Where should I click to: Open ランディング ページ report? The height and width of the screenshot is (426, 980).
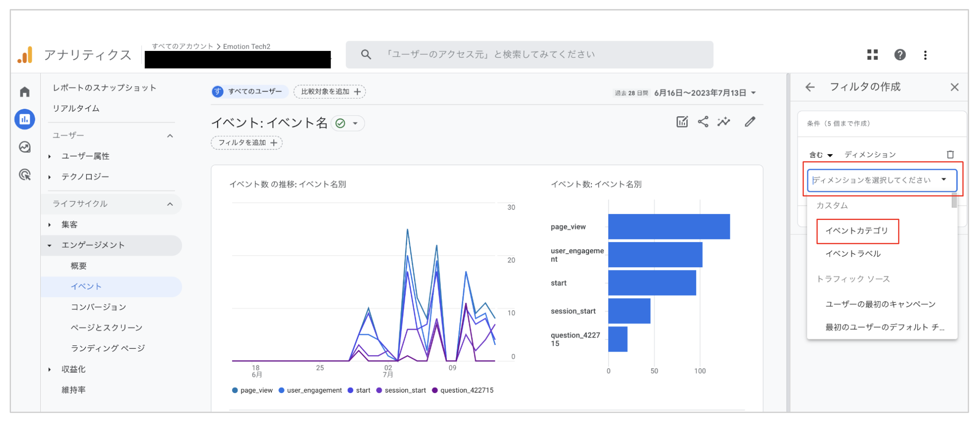click(107, 348)
